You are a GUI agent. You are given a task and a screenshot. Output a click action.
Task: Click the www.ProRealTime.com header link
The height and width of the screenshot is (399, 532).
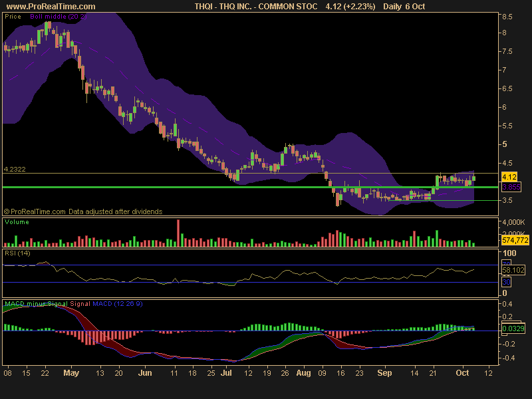tap(51, 7)
